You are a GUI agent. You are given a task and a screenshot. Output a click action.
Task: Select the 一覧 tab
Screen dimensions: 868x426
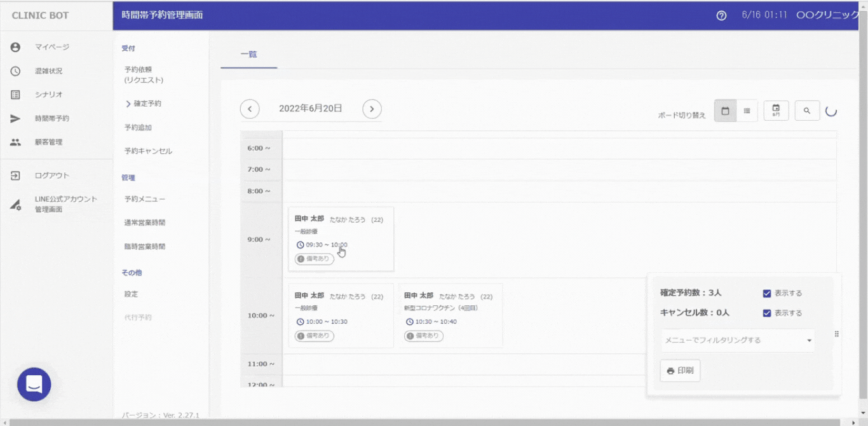(x=248, y=55)
